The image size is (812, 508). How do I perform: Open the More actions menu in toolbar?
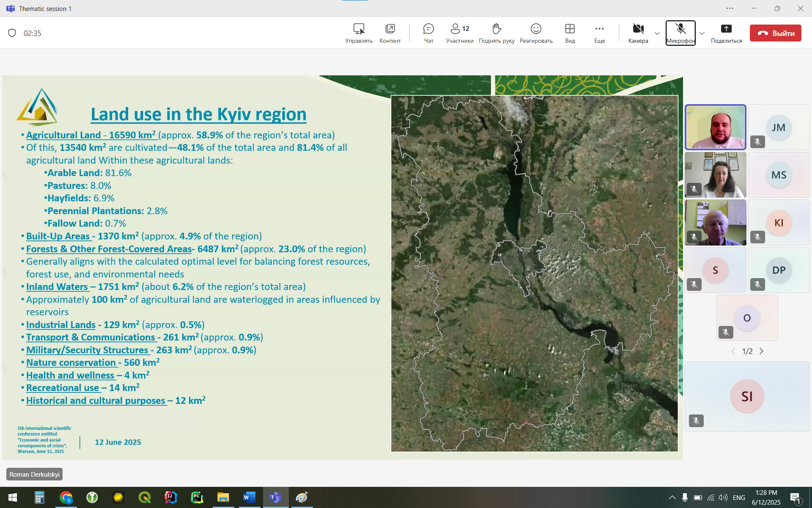[x=599, y=33]
